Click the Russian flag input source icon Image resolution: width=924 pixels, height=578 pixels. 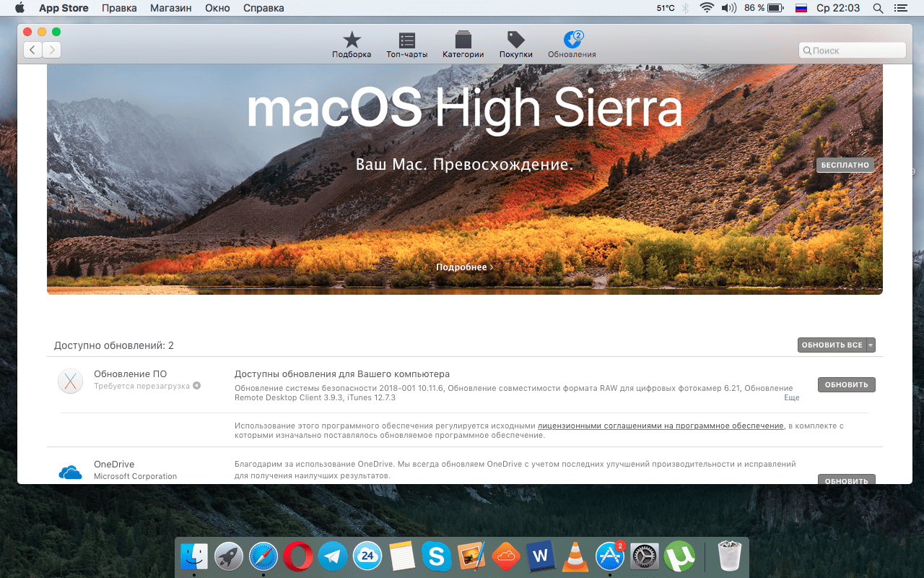pyautogui.click(x=801, y=8)
